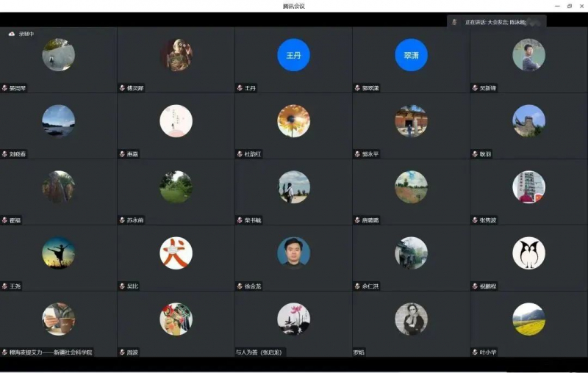Select the mic status icon for 吴新锋
Image resolution: width=588 pixels, height=373 pixels.
tap(475, 88)
